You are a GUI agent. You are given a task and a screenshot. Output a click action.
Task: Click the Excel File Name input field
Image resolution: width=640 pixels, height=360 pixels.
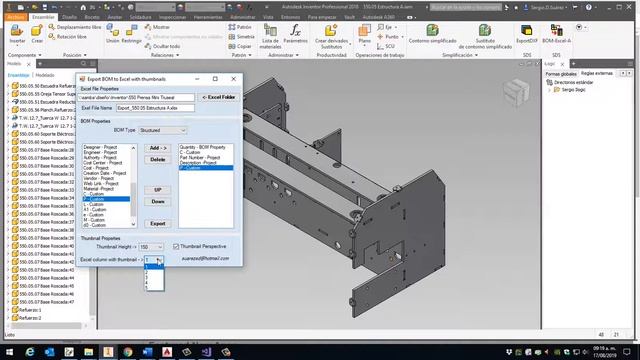pos(155,108)
